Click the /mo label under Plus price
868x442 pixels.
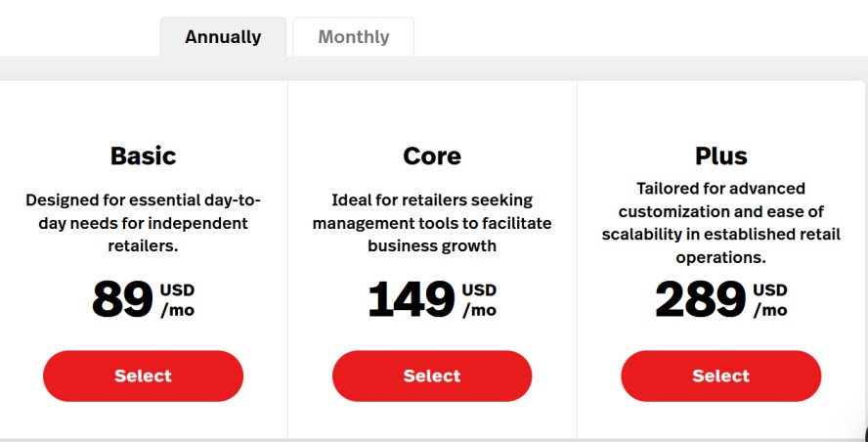coord(769,310)
